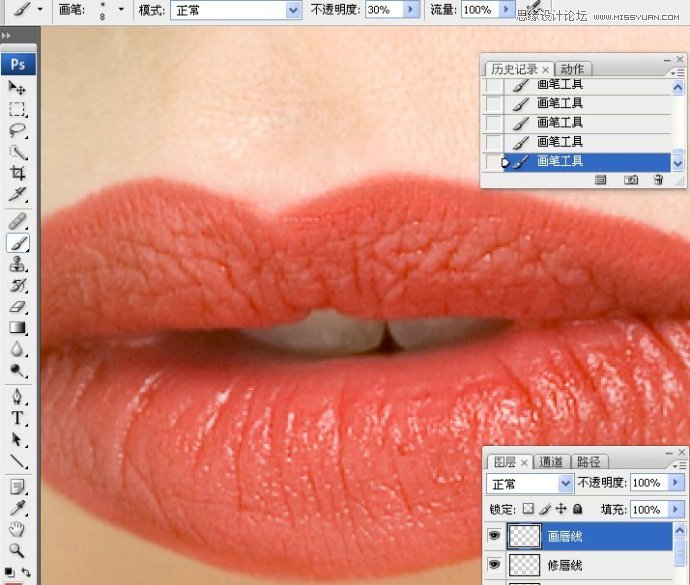Set history brush source on selected state

coord(494,162)
